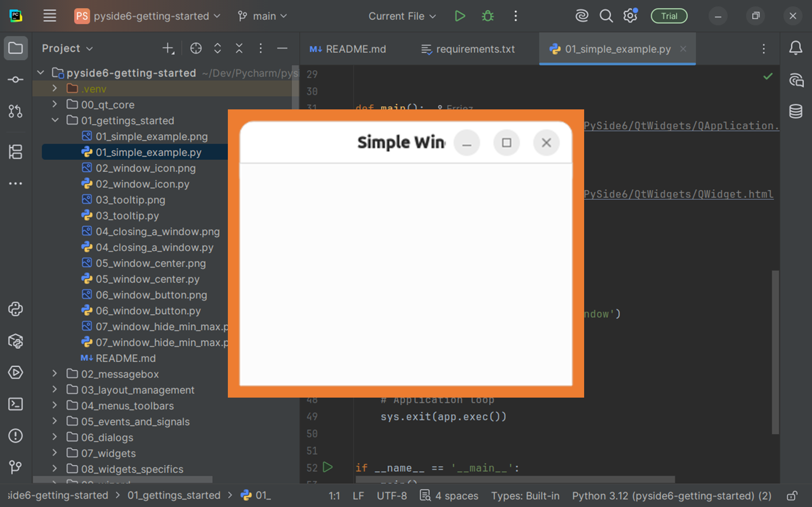Open the Project tool window folder icon

click(15, 48)
